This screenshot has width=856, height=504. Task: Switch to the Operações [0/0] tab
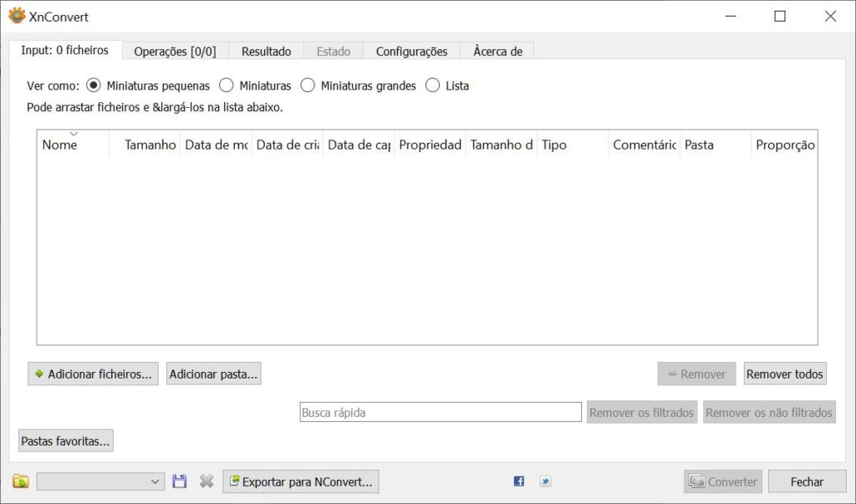pos(175,51)
